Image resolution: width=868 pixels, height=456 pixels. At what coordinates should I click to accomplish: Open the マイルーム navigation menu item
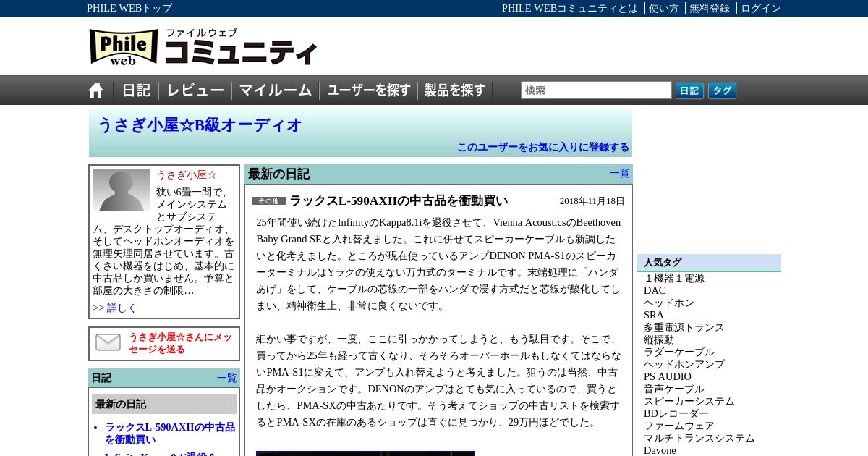[276, 90]
